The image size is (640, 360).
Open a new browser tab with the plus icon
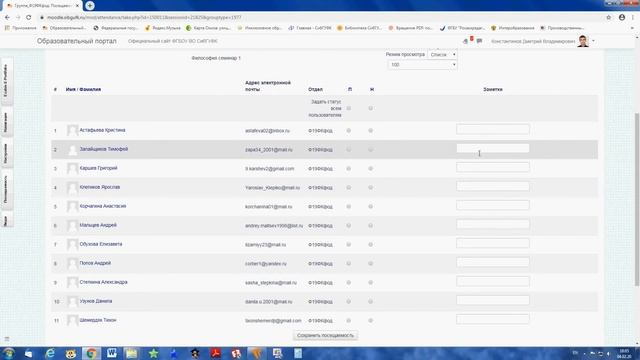(90, 6)
